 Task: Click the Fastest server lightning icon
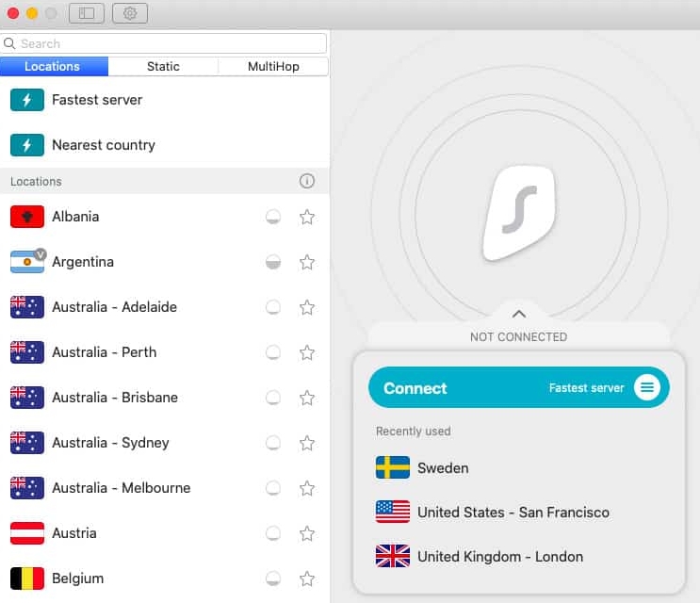pyautogui.click(x=27, y=100)
